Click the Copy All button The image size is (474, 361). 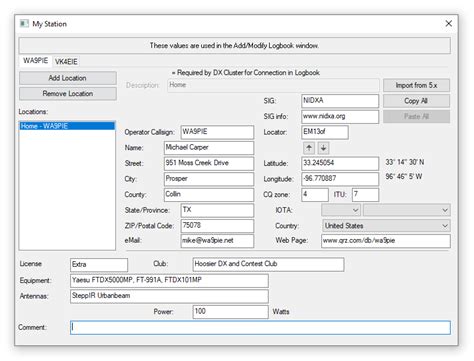[x=416, y=101]
